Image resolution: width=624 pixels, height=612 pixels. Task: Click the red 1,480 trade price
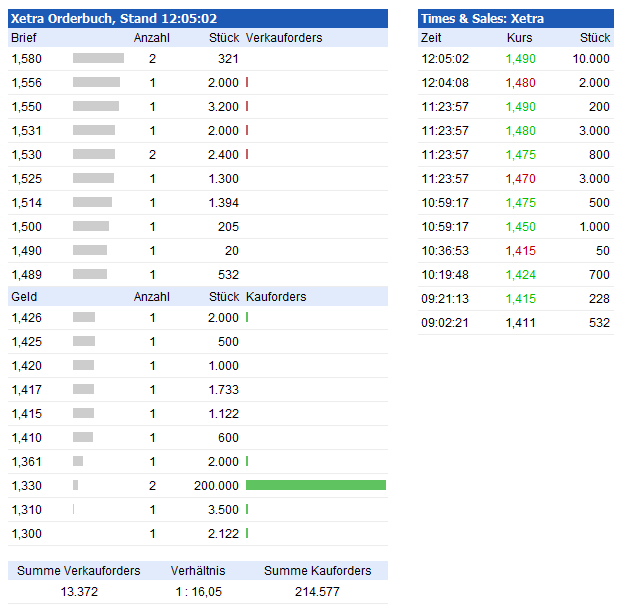pyautogui.click(x=521, y=83)
